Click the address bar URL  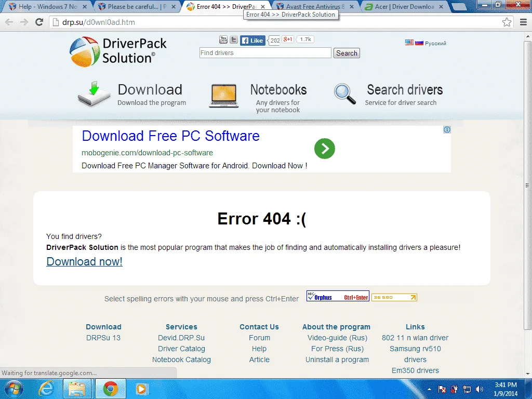click(99, 22)
